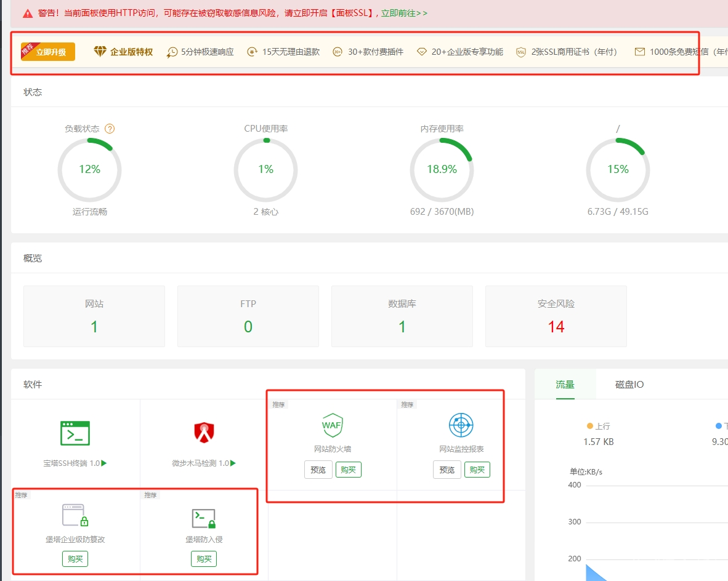Click the envelope icon for free SMS
This screenshot has width=728, height=581.
(640, 52)
